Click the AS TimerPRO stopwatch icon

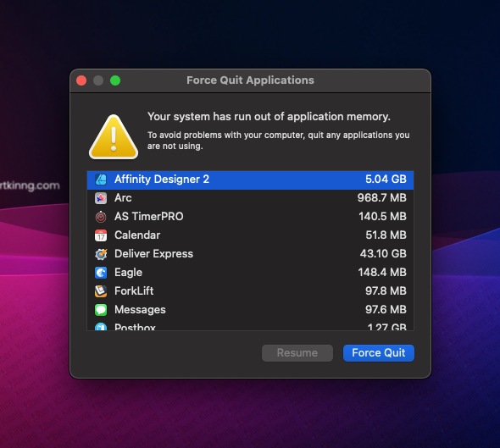click(101, 217)
